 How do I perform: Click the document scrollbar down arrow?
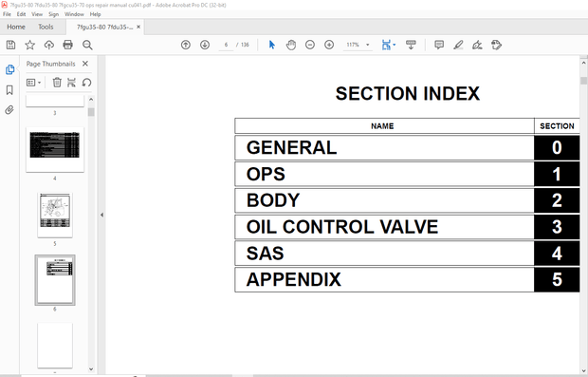click(583, 369)
